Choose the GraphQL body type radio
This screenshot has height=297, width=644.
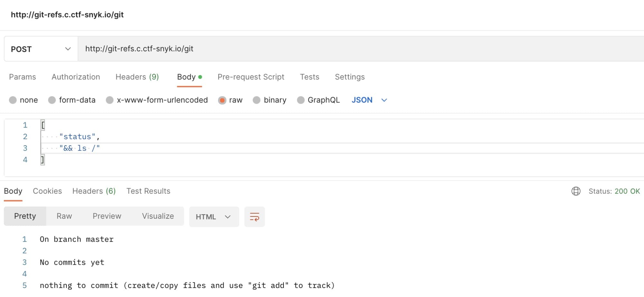[x=301, y=100]
